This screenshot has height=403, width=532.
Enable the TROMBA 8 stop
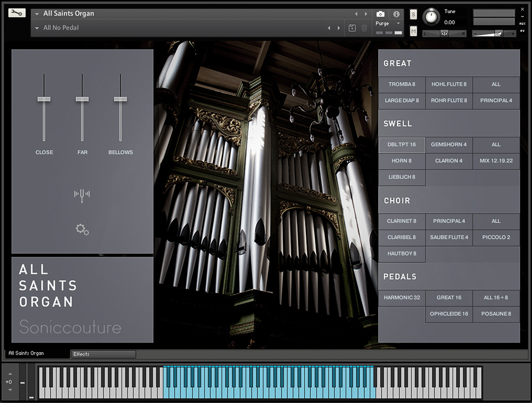click(402, 85)
